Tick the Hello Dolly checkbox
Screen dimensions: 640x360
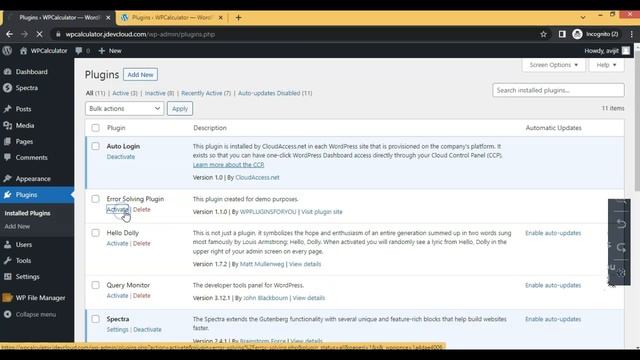tap(96, 233)
